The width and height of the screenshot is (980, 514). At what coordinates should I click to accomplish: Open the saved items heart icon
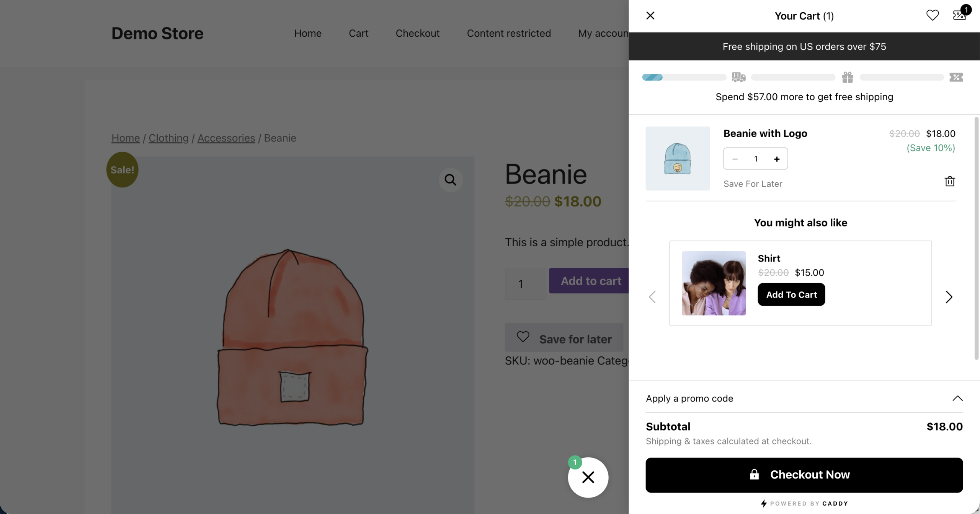932,15
